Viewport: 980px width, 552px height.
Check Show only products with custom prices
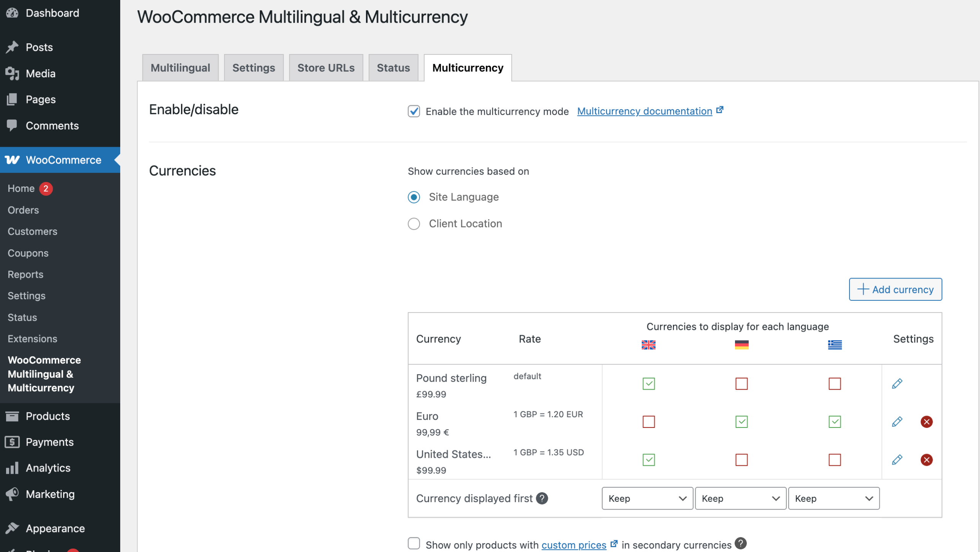pos(414,544)
